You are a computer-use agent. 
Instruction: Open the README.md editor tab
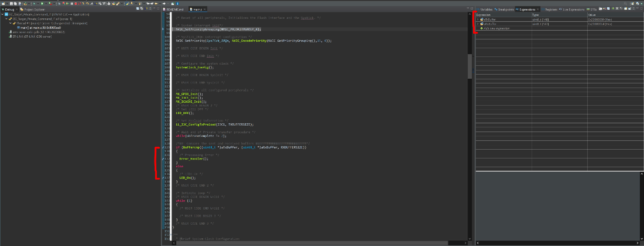(173, 9)
